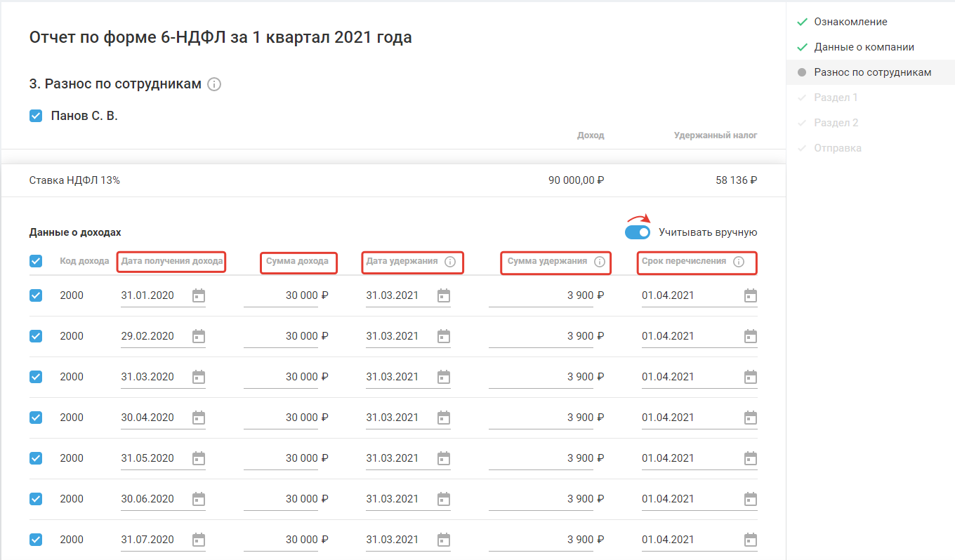Uncheck the Панов С. В. employee checkbox
Image resolution: width=955 pixels, height=560 pixels.
(x=36, y=116)
